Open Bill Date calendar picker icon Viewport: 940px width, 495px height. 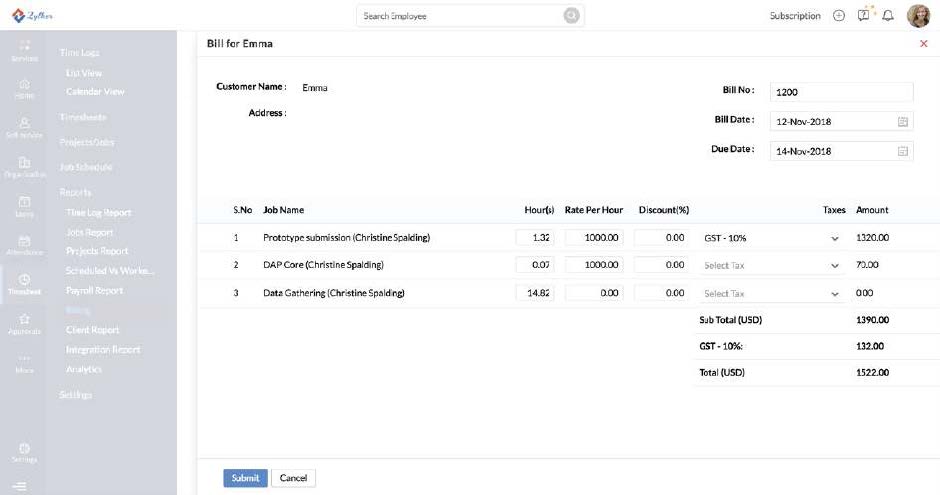(x=903, y=122)
